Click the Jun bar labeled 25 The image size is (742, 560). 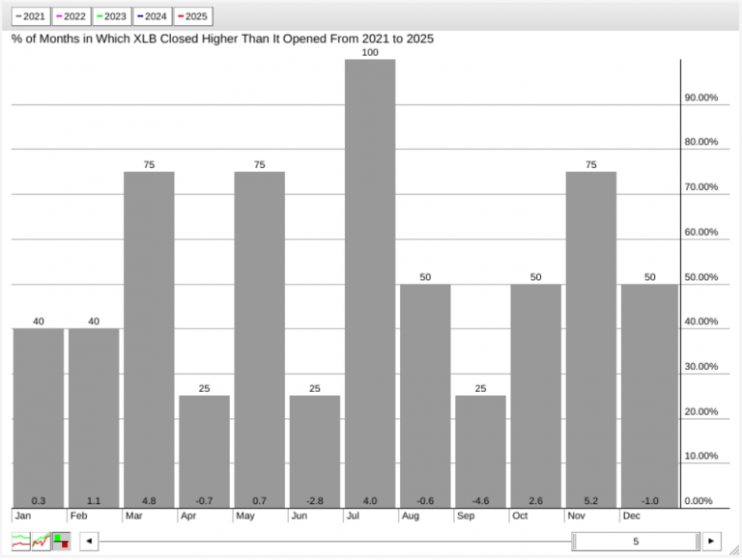315,452
